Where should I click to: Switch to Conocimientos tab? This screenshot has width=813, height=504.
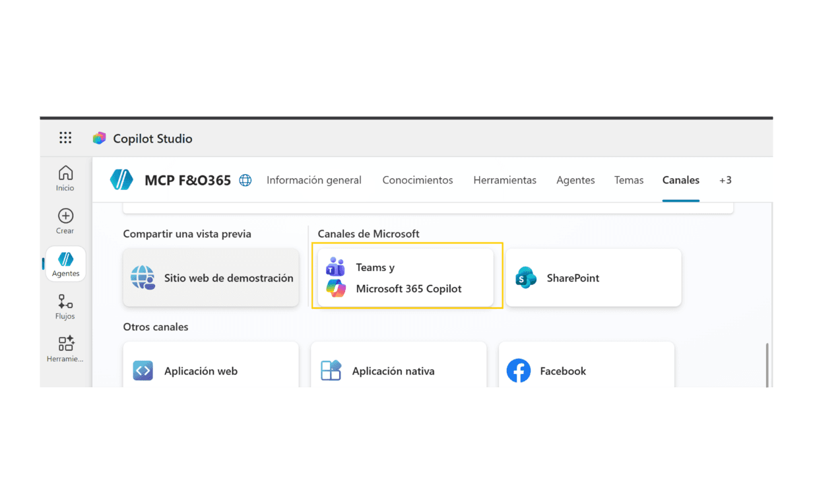[x=418, y=180]
